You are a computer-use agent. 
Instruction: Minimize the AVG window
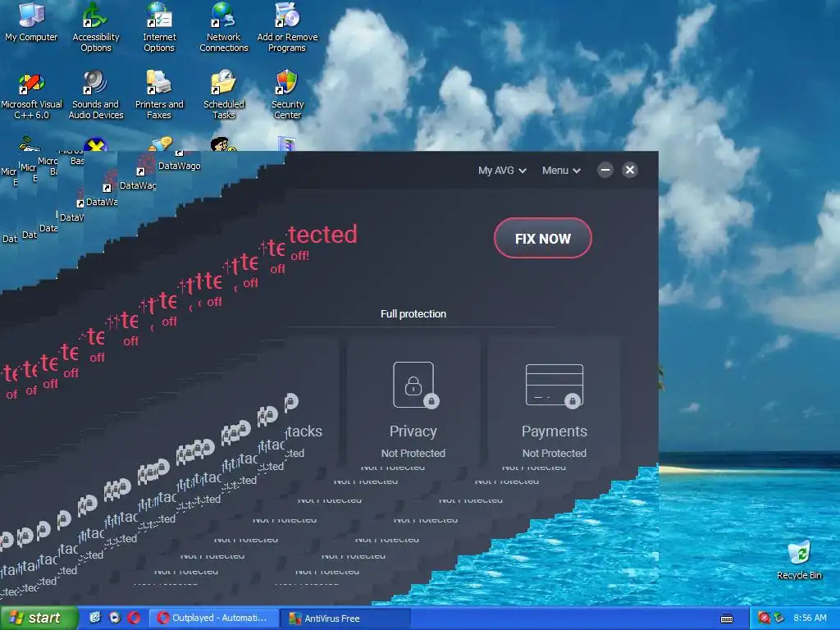[x=605, y=170]
